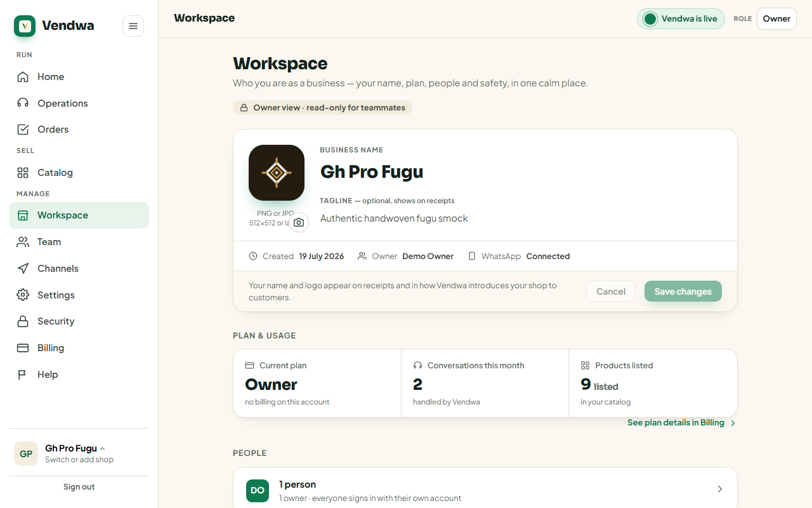
Task: Click the chevron after Billing link
Action: [x=733, y=423]
